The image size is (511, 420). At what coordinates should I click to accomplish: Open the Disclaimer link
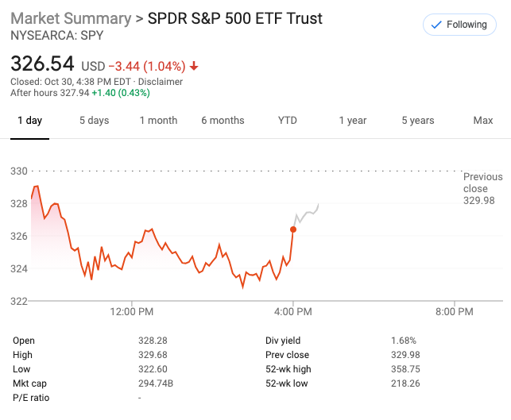tap(162, 82)
